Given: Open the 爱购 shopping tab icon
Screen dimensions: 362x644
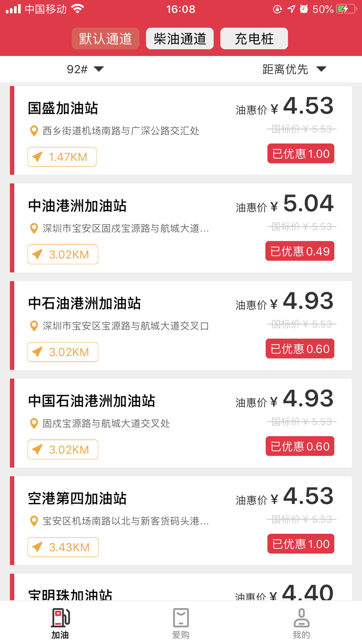Looking at the screenshot, I should pos(181,617).
